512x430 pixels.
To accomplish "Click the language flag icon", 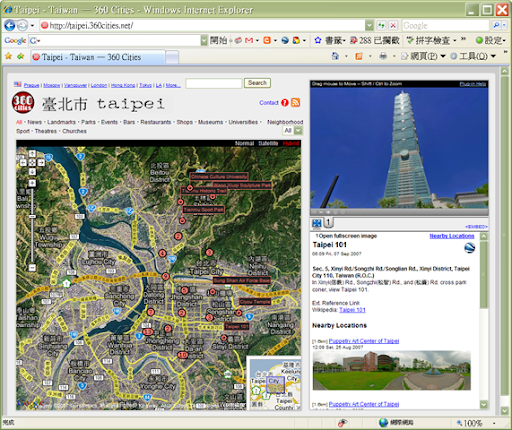I will 18,84.
